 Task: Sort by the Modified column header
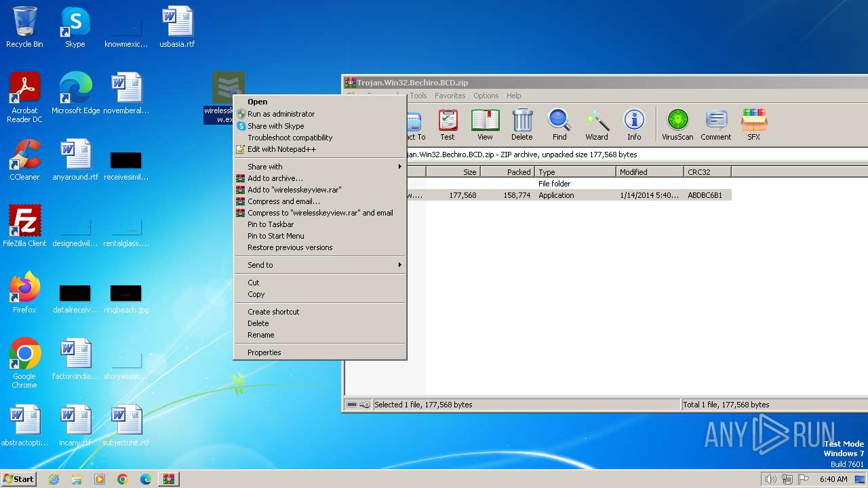click(650, 172)
